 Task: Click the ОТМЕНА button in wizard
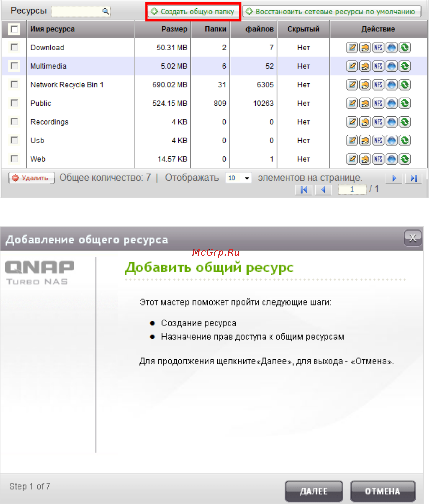[383, 491]
